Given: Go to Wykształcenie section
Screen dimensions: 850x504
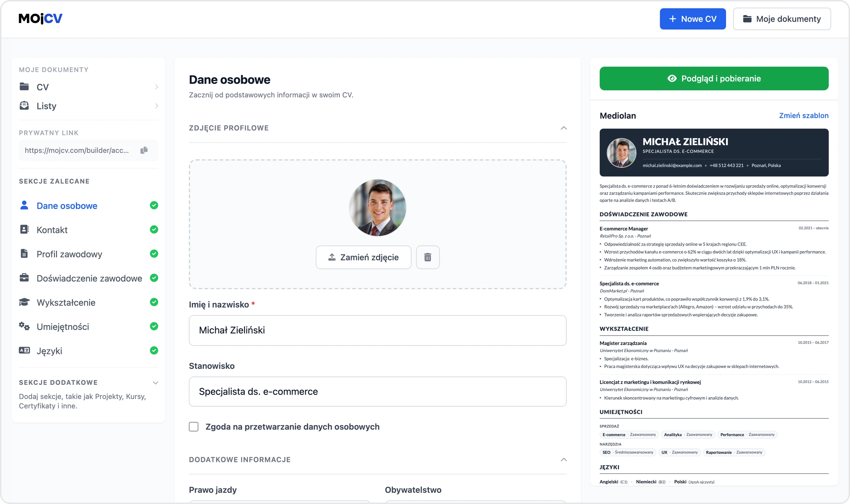Looking at the screenshot, I should point(89,302).
